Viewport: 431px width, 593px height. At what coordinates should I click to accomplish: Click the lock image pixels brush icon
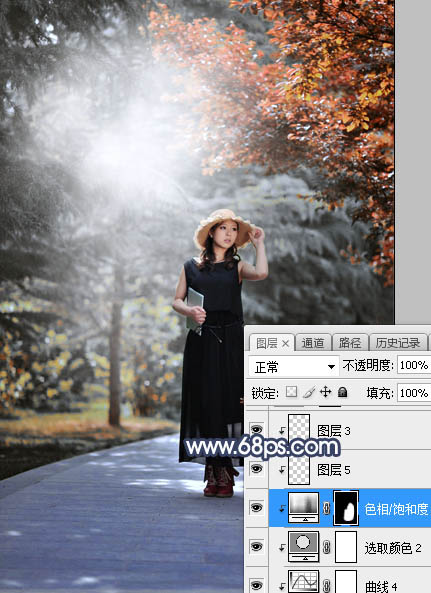coord(309,392)
